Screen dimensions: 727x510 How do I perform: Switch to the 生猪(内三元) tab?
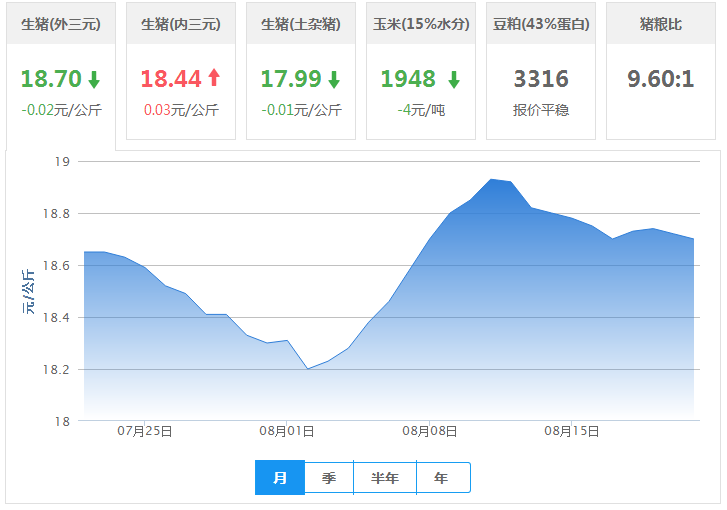point(181,24)
